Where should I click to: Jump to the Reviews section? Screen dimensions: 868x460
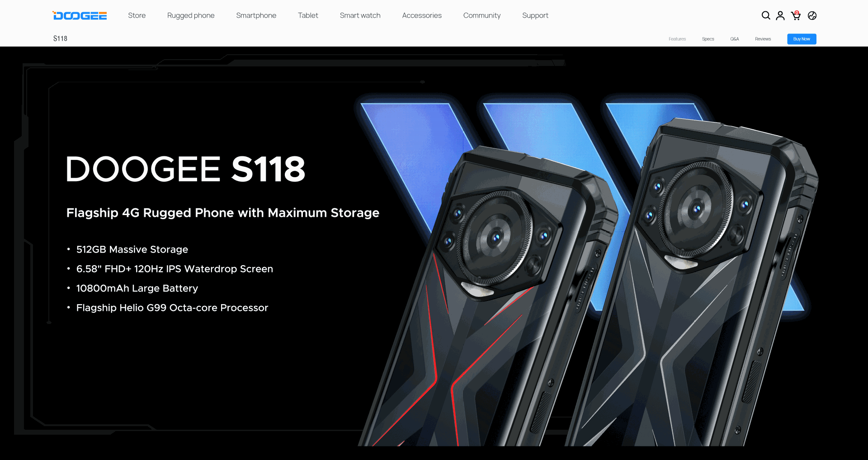click(763, 39)
